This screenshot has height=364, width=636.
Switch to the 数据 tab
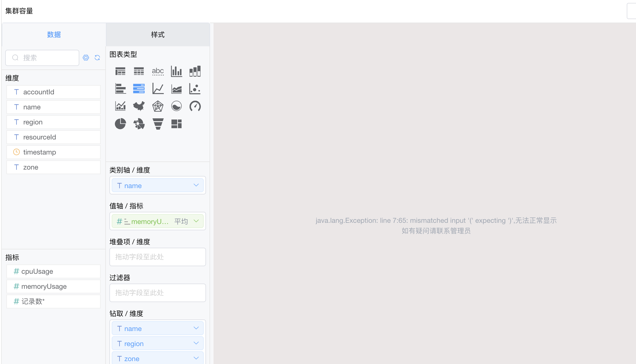54,35
